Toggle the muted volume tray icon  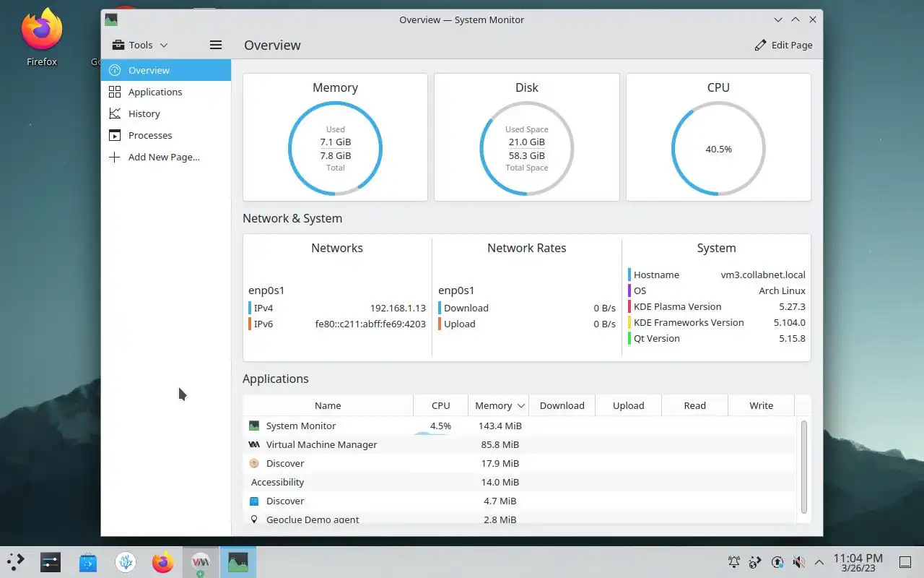[x=798, y=562]
